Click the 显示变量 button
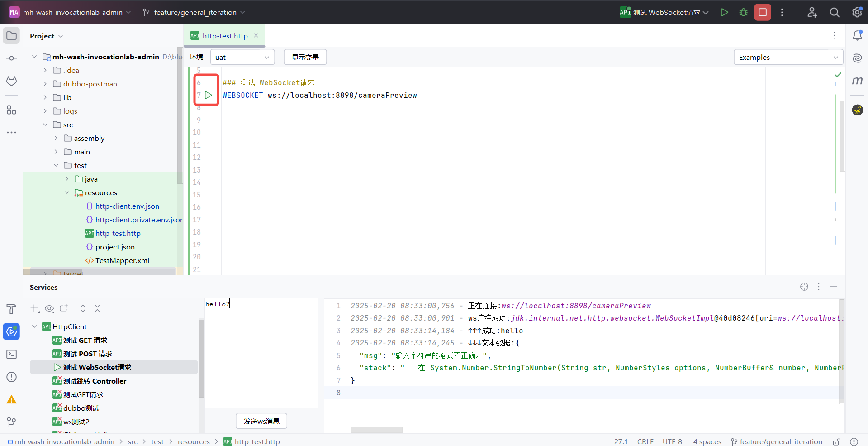Image resolution: width=868 pixels, height=446 pixels. 305,57
